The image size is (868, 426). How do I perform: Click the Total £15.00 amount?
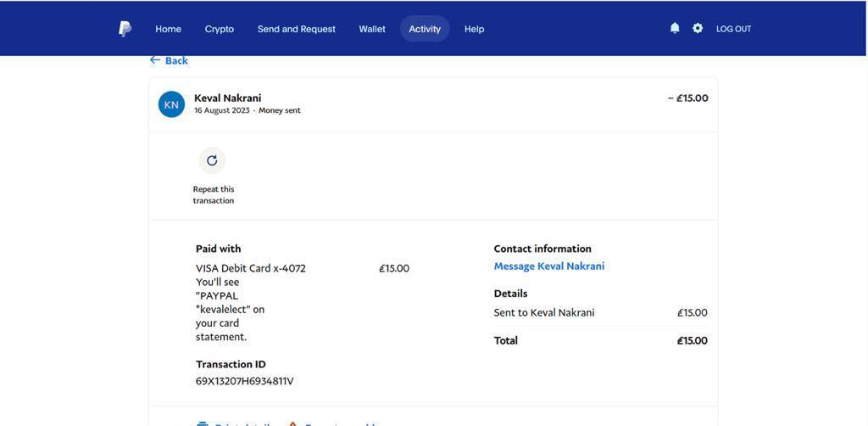tap(692, 340)
